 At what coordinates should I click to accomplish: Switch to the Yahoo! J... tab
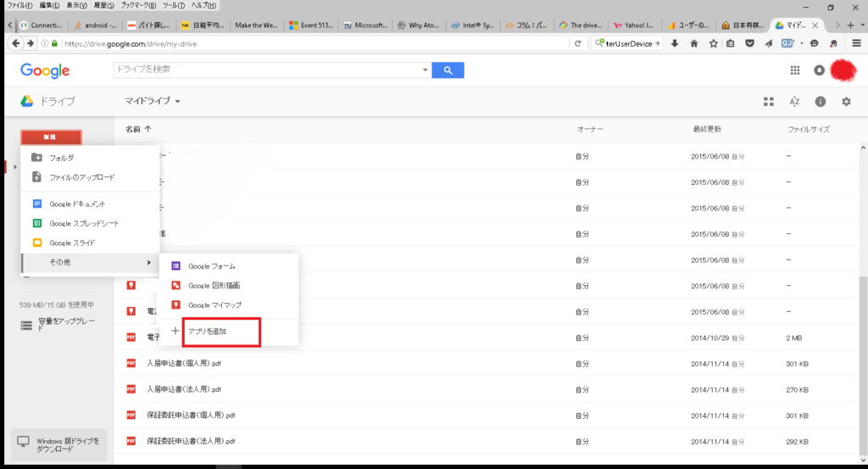(x=633, y=25)
